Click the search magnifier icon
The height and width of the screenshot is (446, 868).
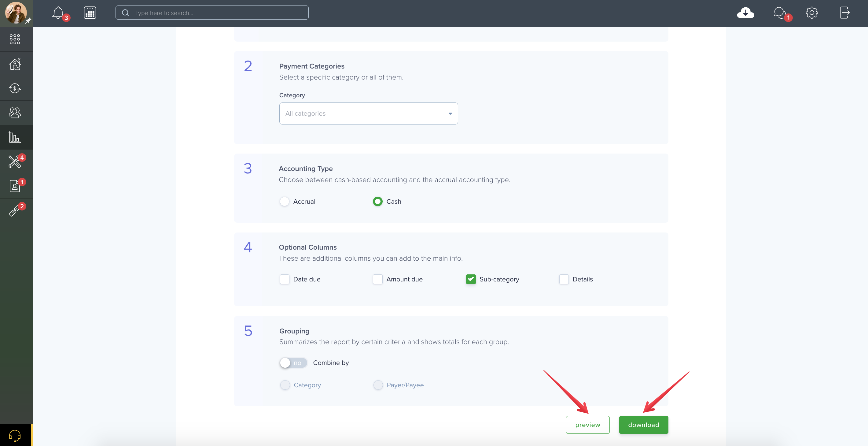pos(125,13)
